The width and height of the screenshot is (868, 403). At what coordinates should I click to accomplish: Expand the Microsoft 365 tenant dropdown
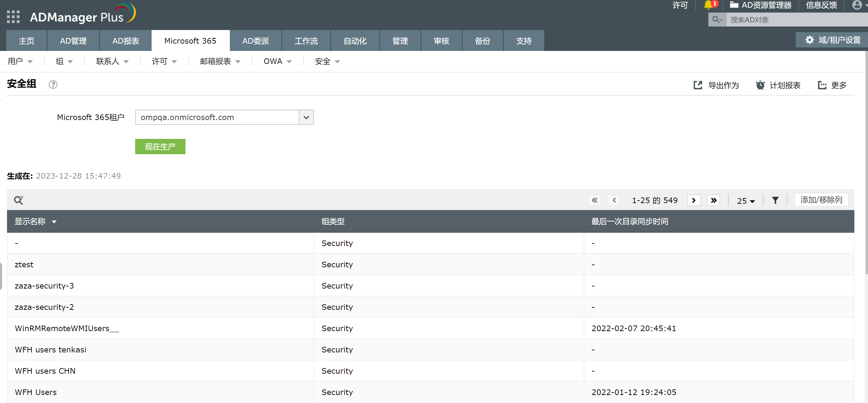pos(306,117)
